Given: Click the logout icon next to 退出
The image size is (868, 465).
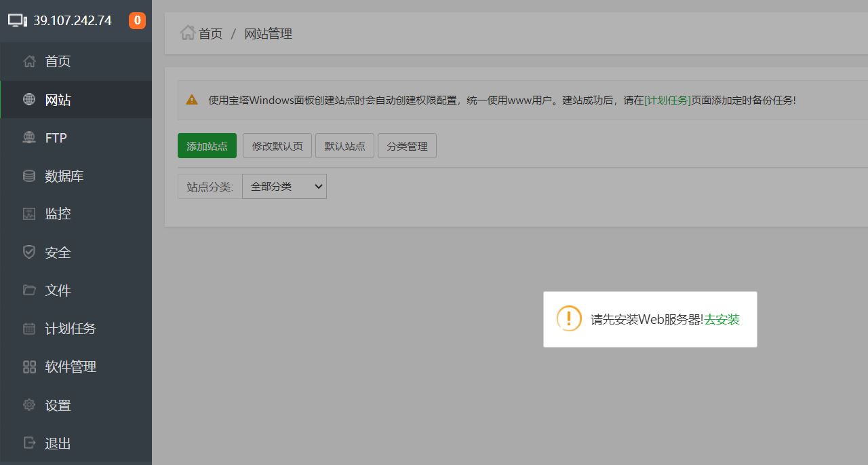Looking at the screenshot, I should [29, 443].
